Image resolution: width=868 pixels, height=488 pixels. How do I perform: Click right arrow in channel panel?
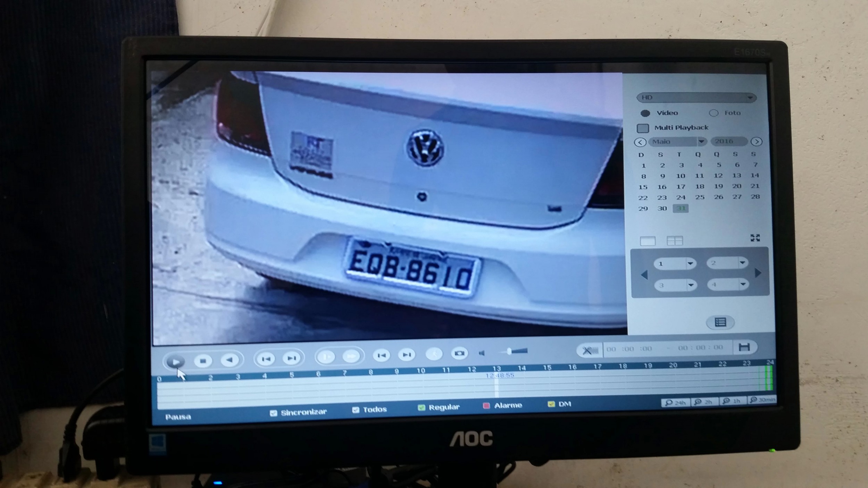(x=758, y=273)
